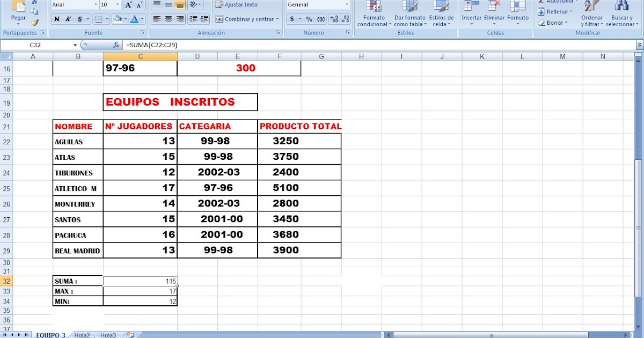Select column D header

(x=197, y=56)
